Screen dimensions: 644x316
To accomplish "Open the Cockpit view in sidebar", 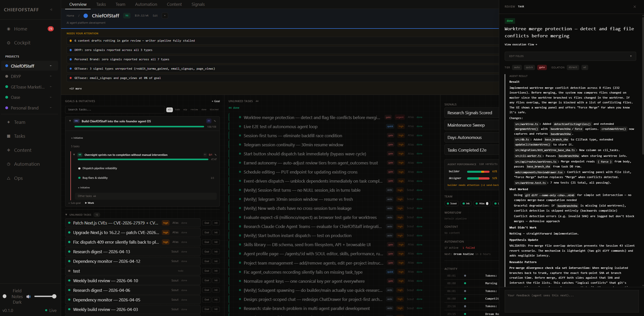I will coord(22,43).
